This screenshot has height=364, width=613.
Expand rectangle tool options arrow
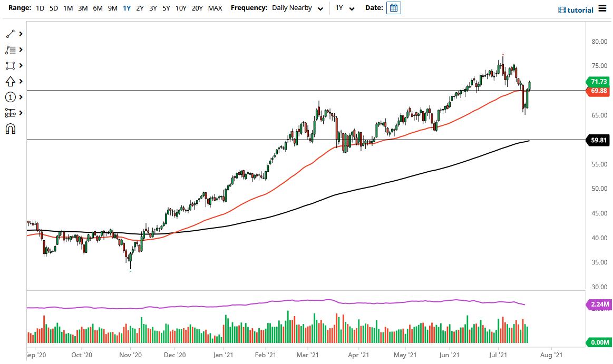point(21,66)
